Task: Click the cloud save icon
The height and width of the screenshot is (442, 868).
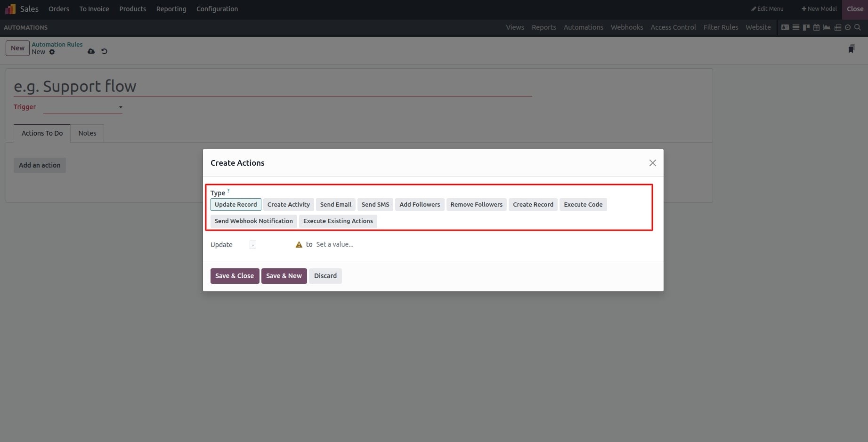Action: pyautogui.click(x=91, y=51)
